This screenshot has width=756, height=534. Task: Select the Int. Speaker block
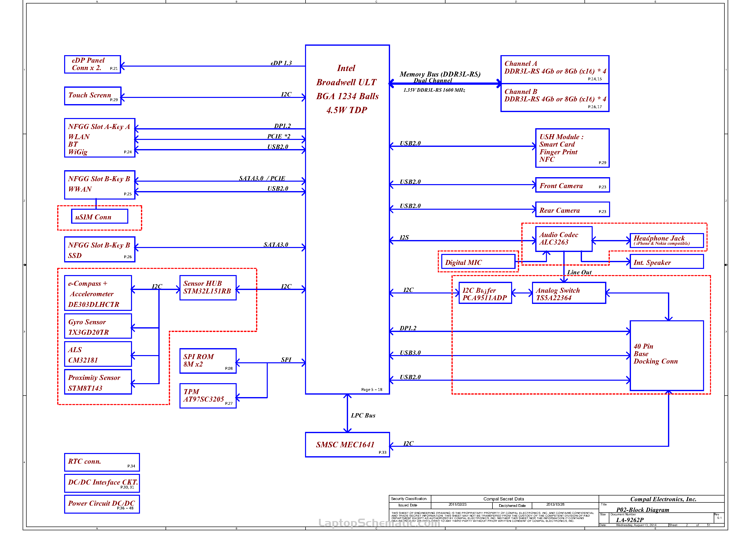(667, 262)
